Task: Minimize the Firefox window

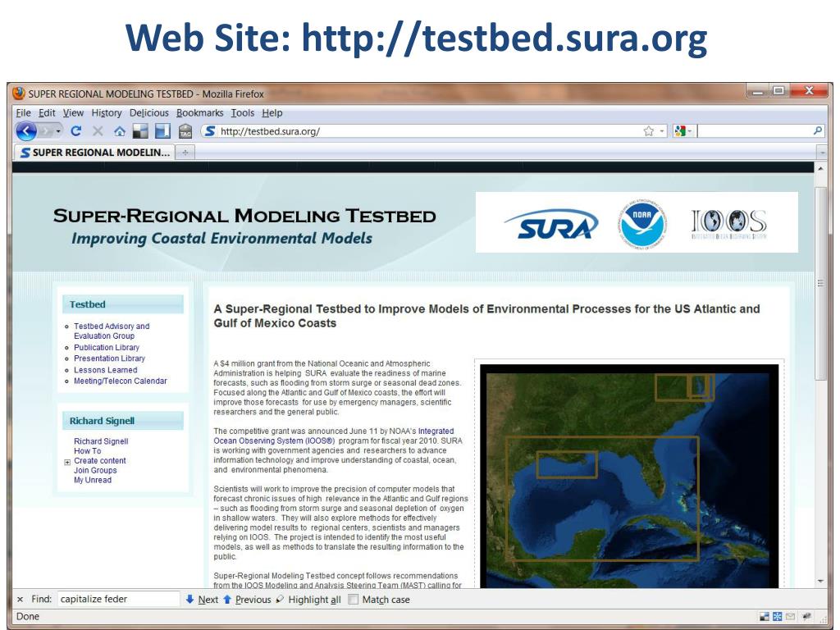Action: click(757, 92)
